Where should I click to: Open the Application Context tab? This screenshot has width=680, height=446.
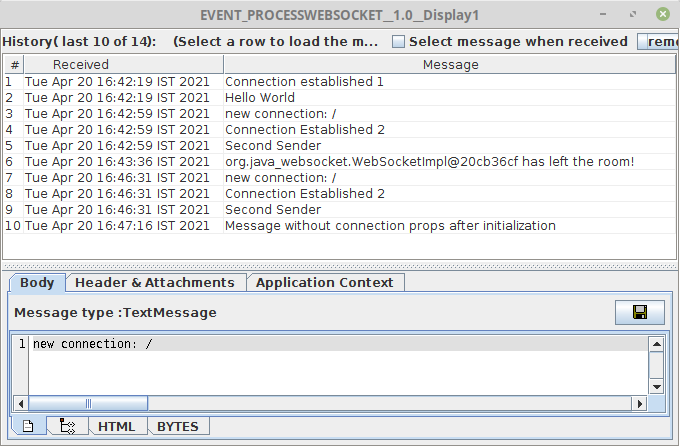point(325,282)
